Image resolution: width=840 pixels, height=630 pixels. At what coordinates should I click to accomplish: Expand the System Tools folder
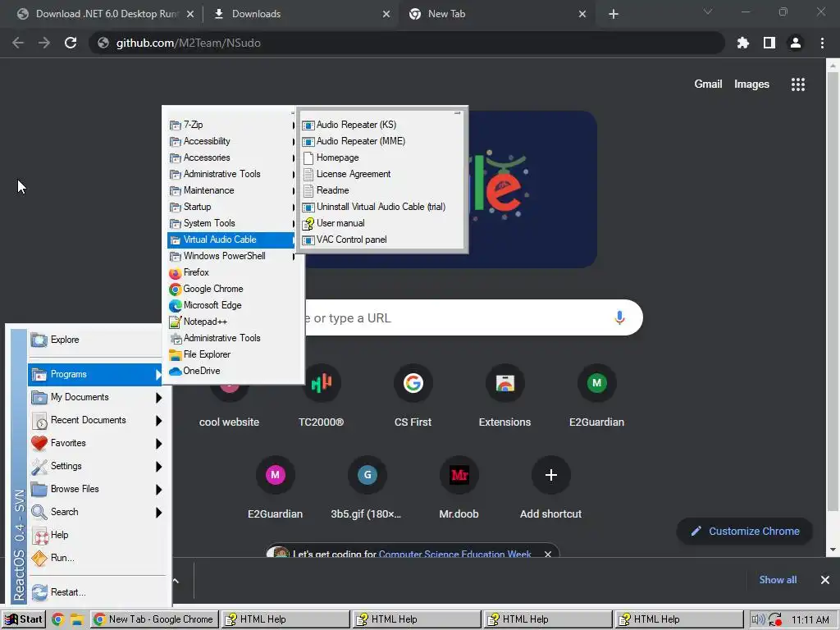pyautogui.click(x=231, y=223)
